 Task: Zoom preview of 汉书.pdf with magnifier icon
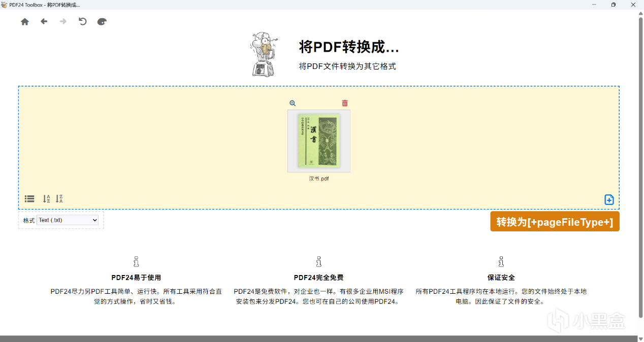293,103
